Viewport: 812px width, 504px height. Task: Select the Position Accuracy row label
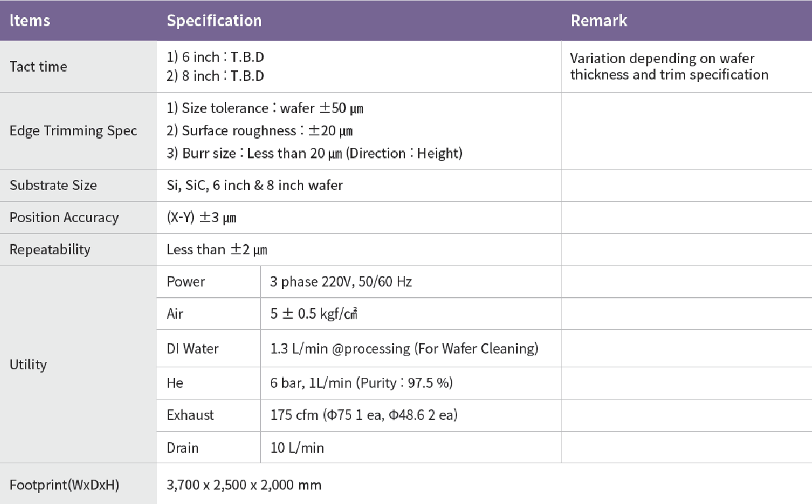click(64, 218)
